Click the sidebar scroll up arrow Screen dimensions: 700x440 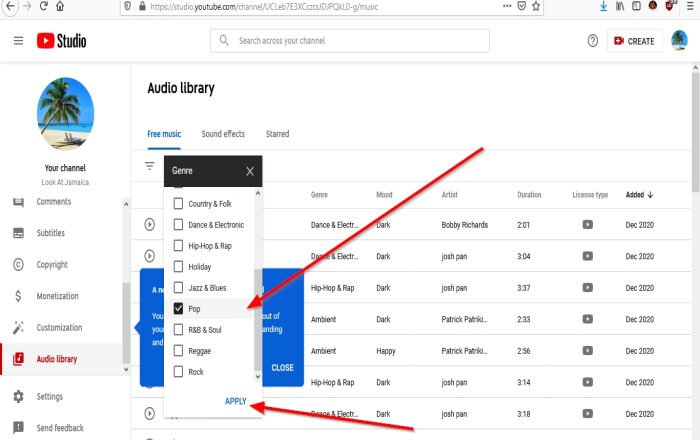pyautogui.click(x=126, y=204)
